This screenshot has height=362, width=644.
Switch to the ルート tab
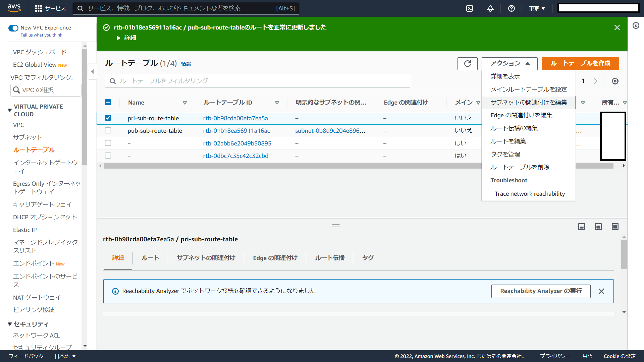coord(150,258)
